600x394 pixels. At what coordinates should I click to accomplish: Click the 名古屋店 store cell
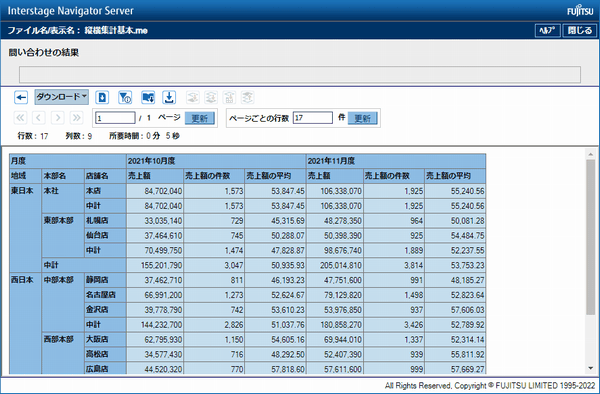[105, 295]
